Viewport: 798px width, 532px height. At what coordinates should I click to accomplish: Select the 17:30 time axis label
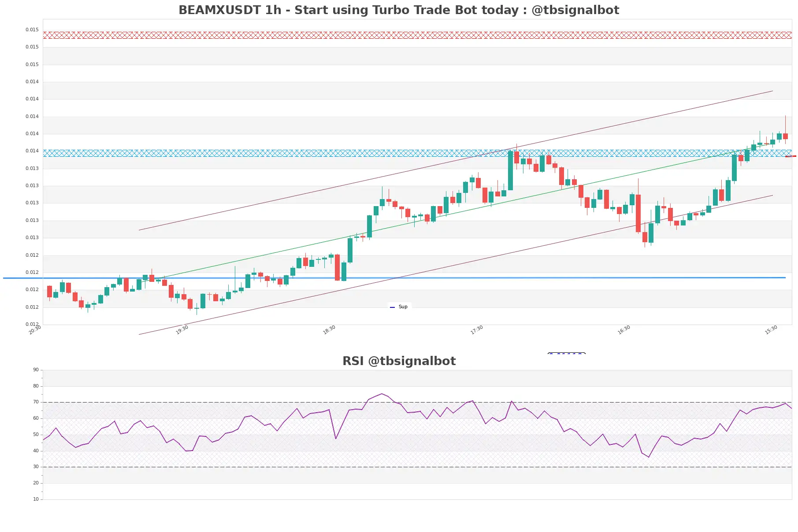click(477, 330)
